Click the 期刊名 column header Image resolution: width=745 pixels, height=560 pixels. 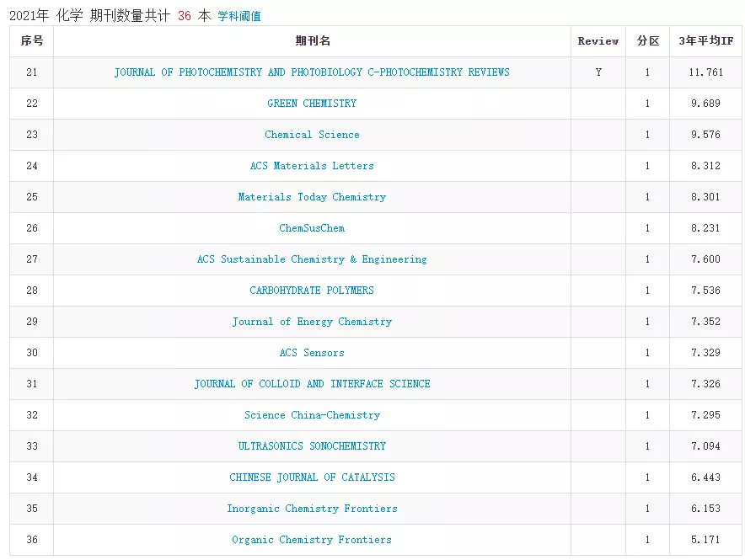[x=312, y=41]
